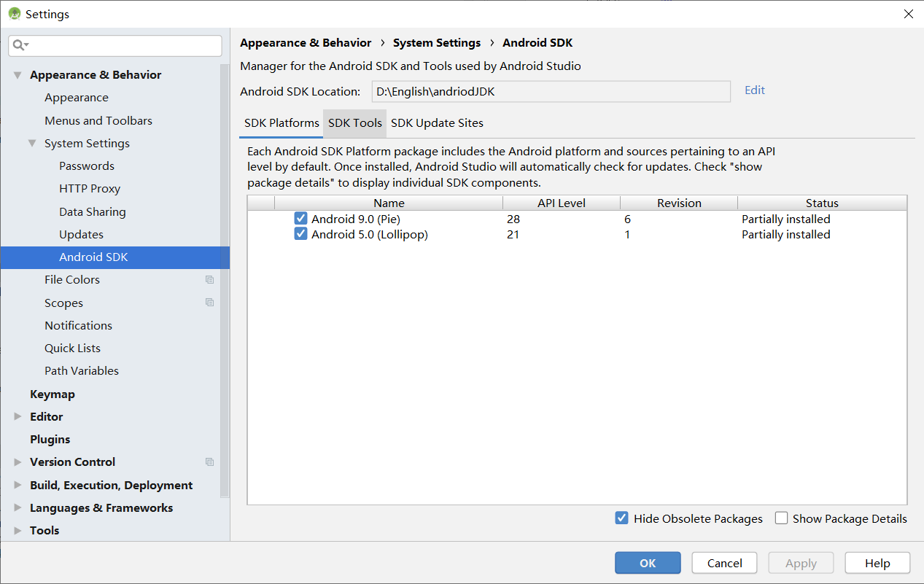Open Notifications settings
The width and height of the screenshot is (924, 584).
coord(78,326)
